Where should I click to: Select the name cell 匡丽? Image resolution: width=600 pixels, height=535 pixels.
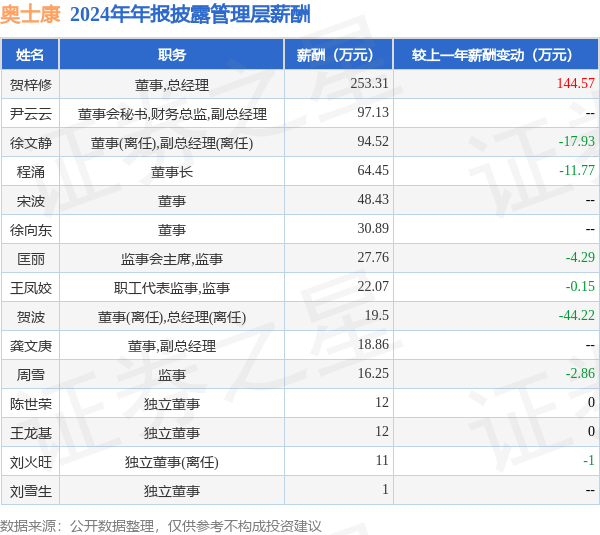click(x=31, y=259)
